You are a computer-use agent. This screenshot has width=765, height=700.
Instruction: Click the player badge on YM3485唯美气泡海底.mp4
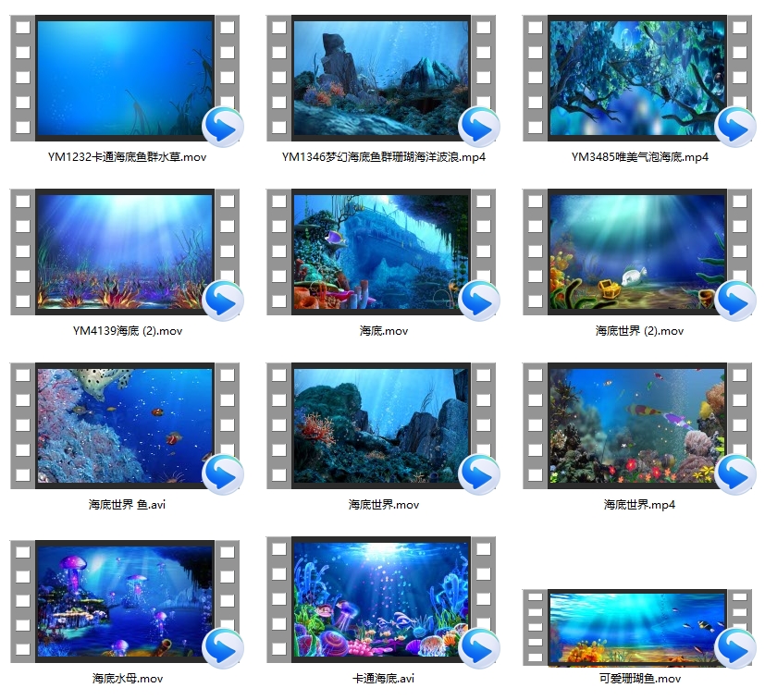coord(735,127)
